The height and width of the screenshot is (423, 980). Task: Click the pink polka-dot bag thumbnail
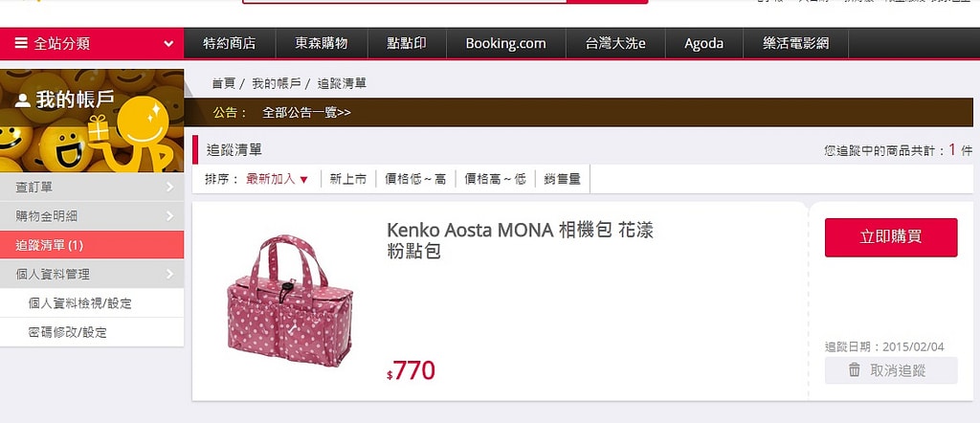pos(289,301)
